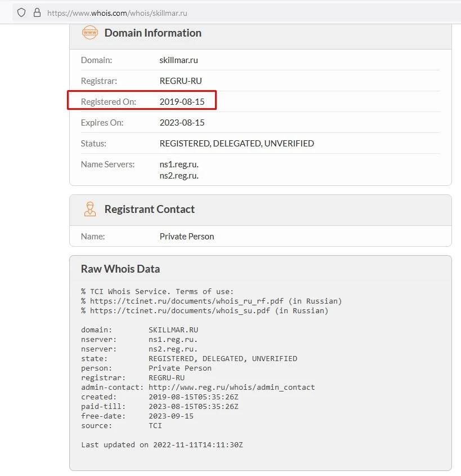
Task: Click the TCI Whois Service terms line
Action: (x=158, y=292)
